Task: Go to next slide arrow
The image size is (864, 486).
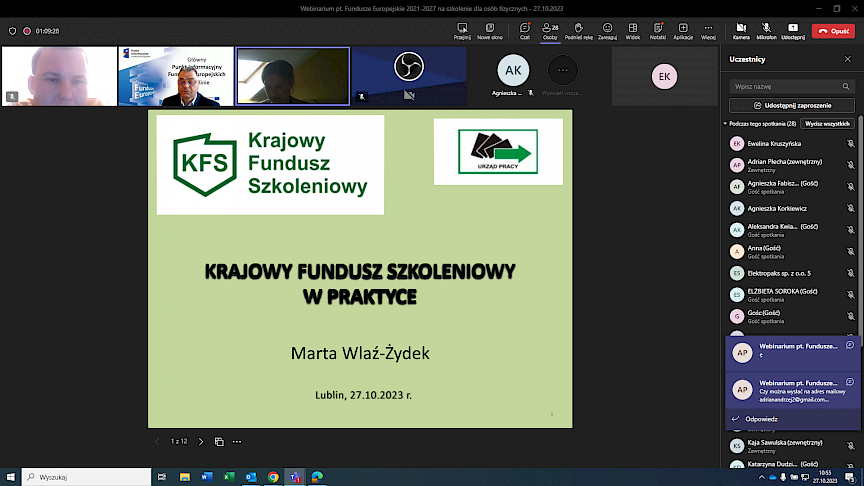Action: pos(201,442)
